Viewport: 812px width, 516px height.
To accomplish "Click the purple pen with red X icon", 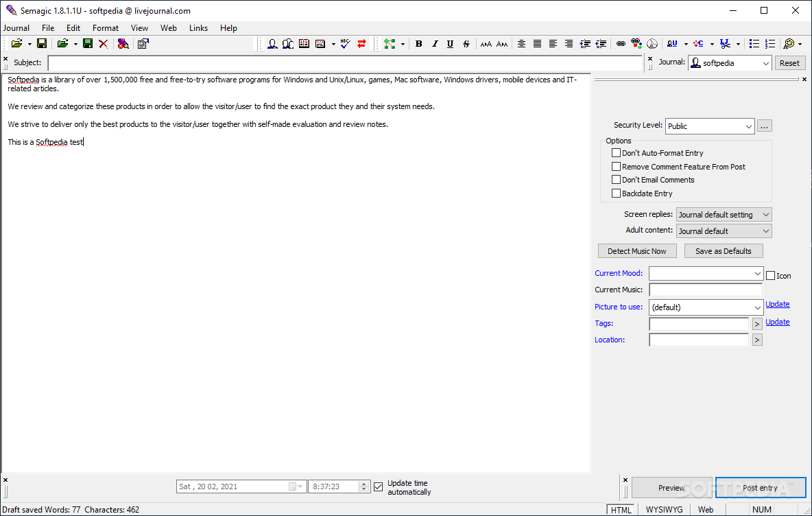I will coord(123,43).
